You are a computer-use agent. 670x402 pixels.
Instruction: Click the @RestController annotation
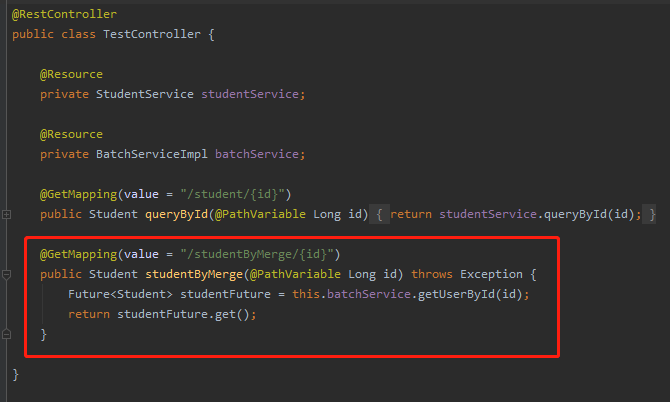pyautogui.click(x=64, y=15)
